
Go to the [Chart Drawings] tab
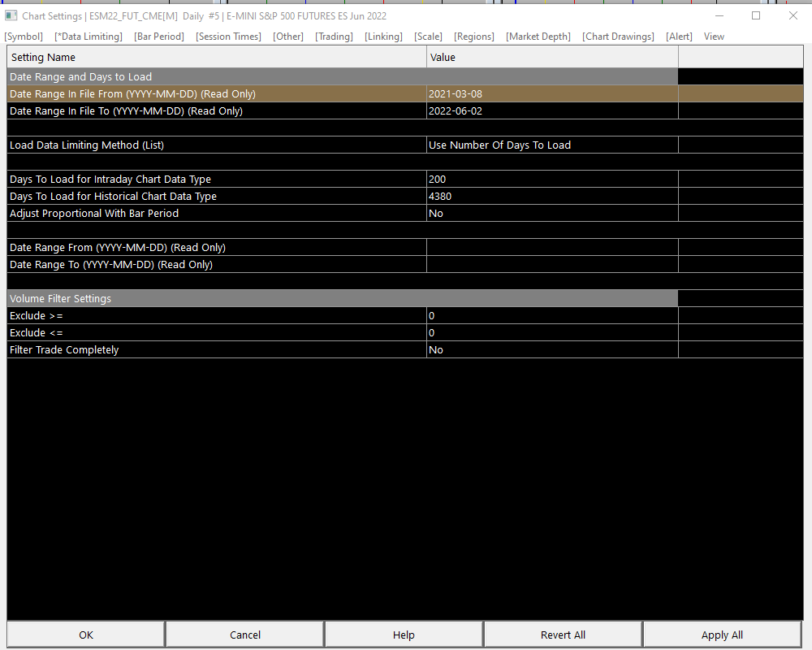click(618, 37)
